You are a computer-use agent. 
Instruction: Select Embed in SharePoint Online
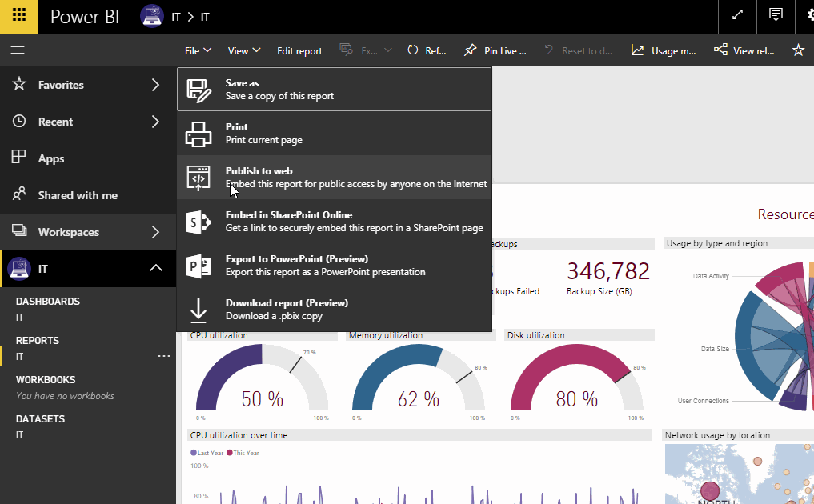pos(334,221)
